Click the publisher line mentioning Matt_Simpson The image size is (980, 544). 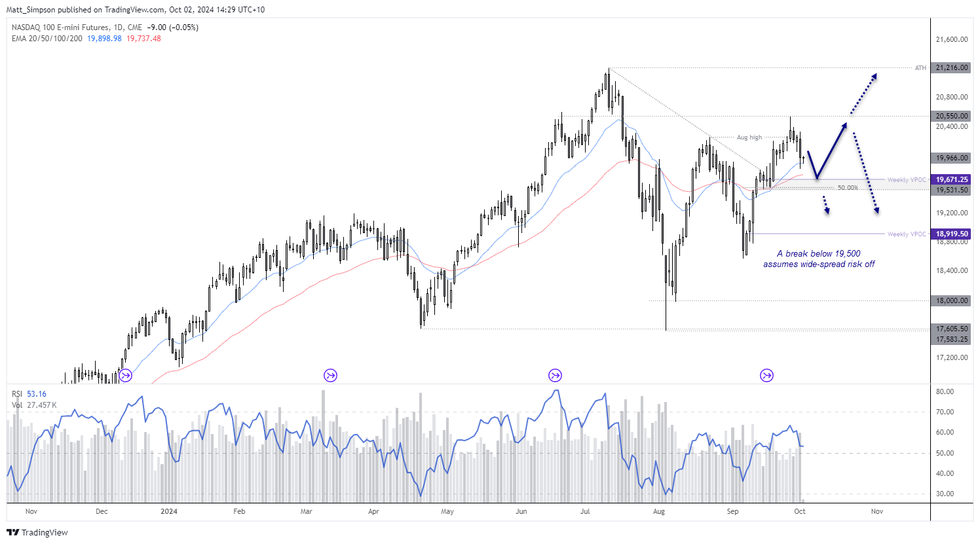136,10
